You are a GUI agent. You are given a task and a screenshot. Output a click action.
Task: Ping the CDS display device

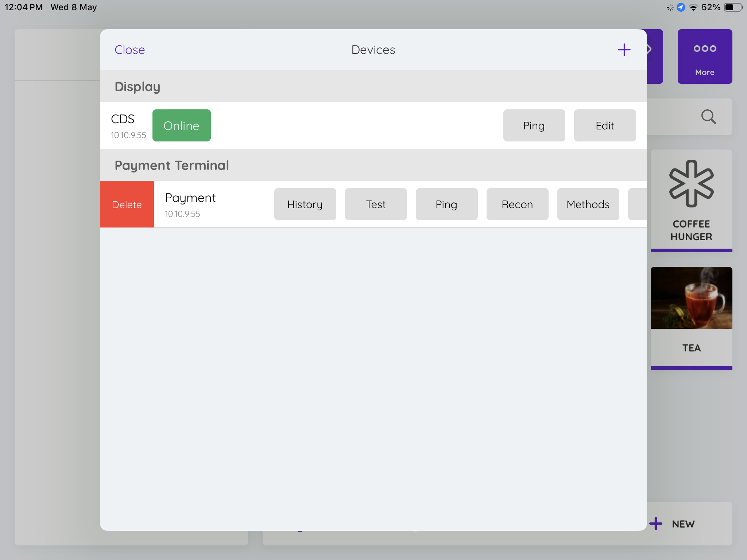pyautogui.click(x=534, y=125)
